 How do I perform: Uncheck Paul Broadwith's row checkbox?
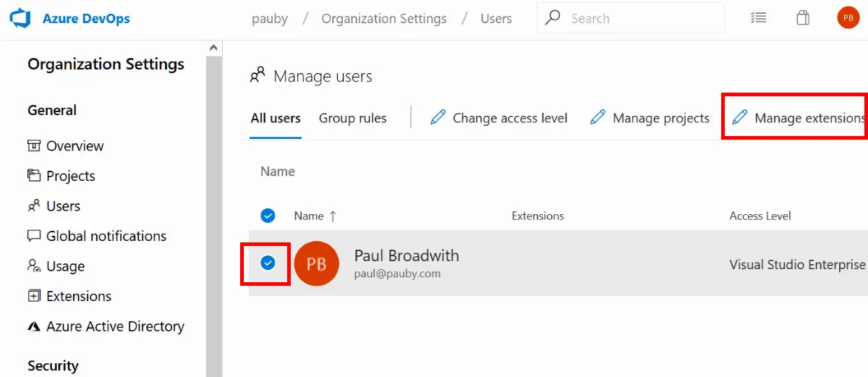pyautogui.click(x=268, y=263)
